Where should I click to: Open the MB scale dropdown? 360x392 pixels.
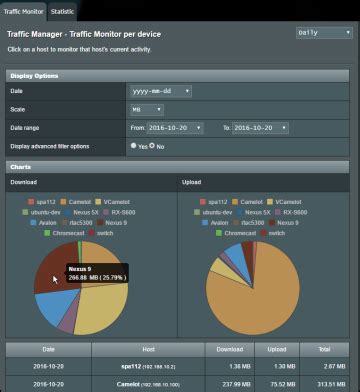tap(147, 109)
